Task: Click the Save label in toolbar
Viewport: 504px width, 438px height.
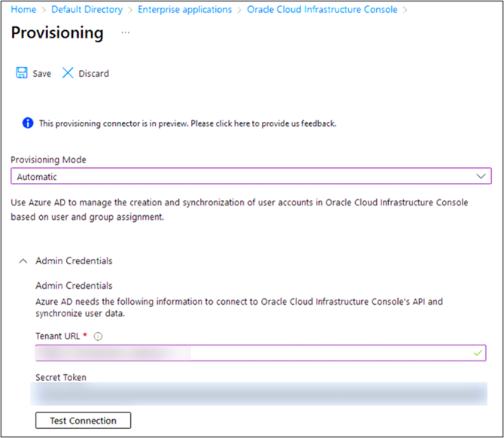Action: coord(42,74)
